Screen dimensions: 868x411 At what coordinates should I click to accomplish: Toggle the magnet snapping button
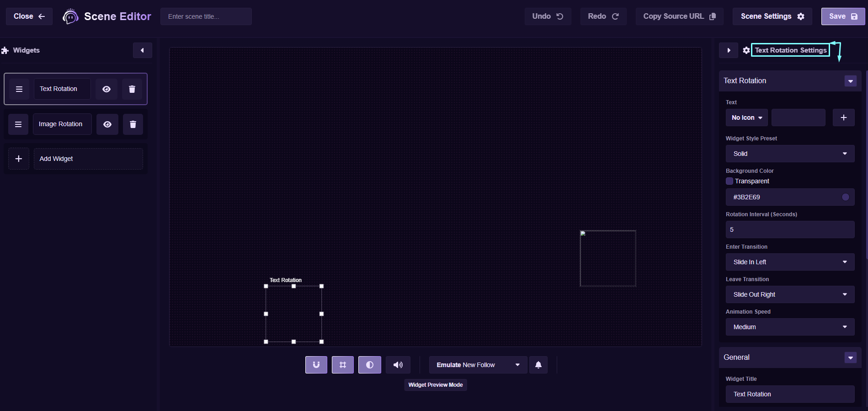point(316,365)
